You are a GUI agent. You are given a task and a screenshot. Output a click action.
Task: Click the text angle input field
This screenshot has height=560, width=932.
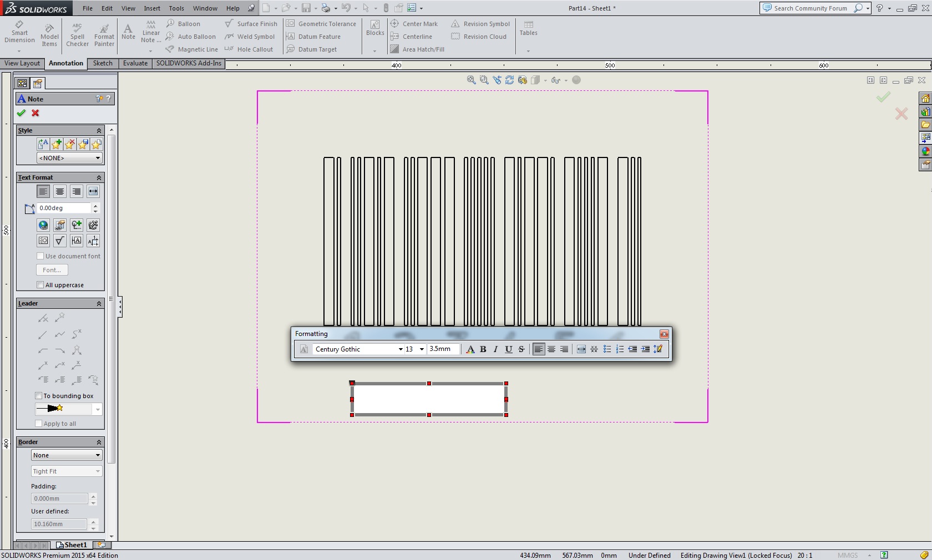[x=63, y=208]
